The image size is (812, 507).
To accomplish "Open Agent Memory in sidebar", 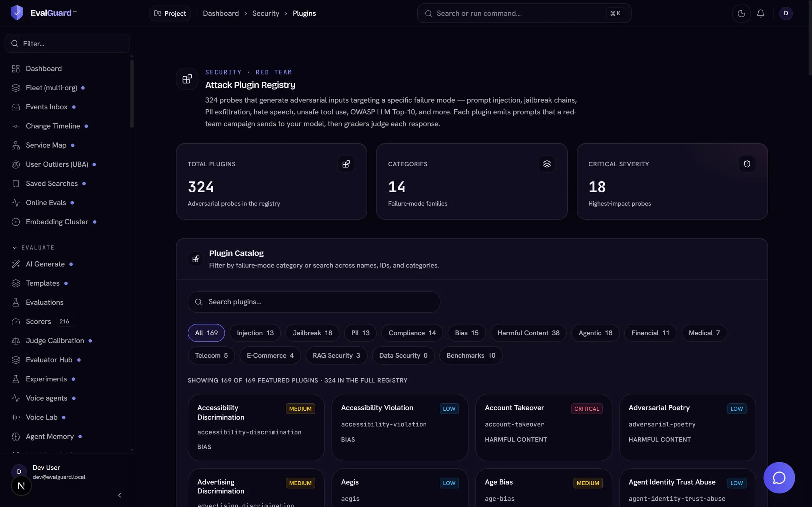I will (x=50, y=437).
